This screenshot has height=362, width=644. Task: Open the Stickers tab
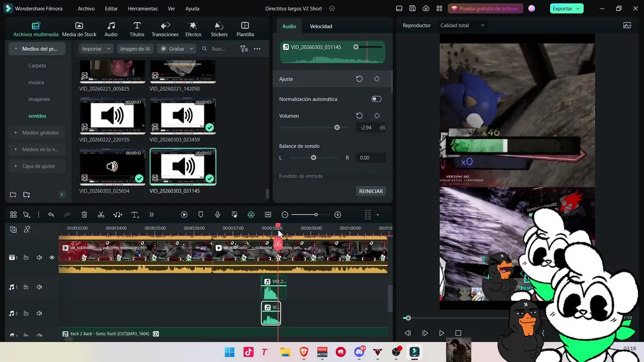coord(219,30)
